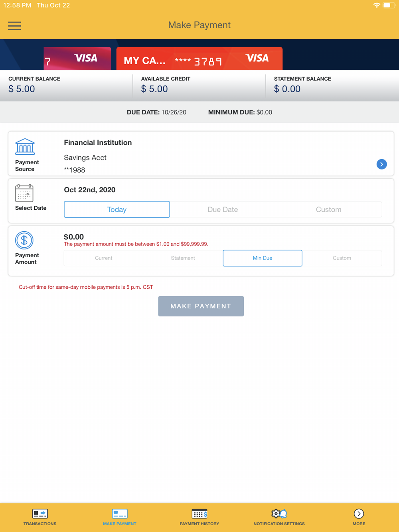Select Current balance amount option
This screenshot has height=532, width=399.
[x=103, y=258]
